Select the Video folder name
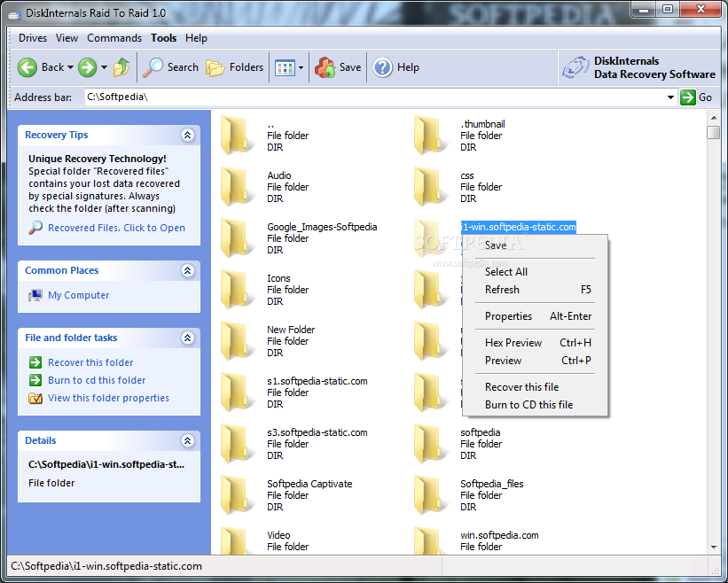The height and width of the screenshot is (583, 728). coord(278,535)
